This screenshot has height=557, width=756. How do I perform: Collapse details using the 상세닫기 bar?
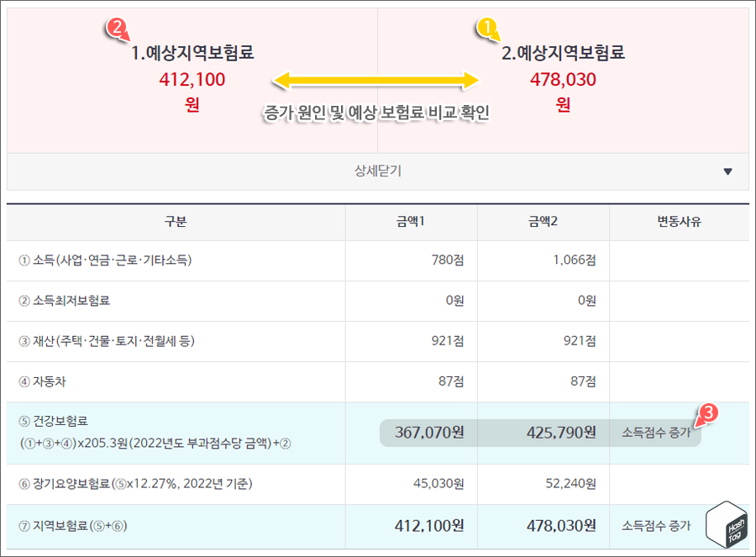(377, 171)
